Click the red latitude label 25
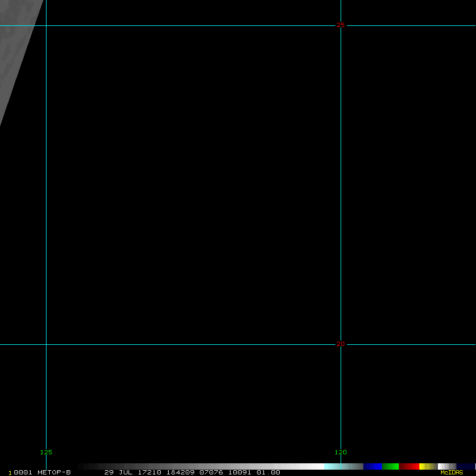476x476 pixels. tap(341, 25)
